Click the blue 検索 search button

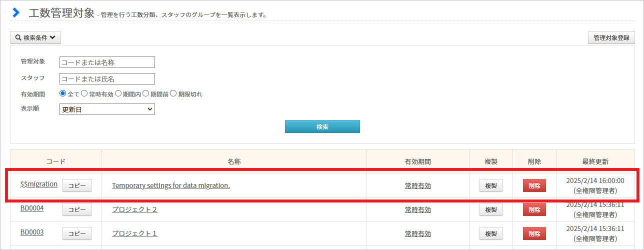click(322, 126)
